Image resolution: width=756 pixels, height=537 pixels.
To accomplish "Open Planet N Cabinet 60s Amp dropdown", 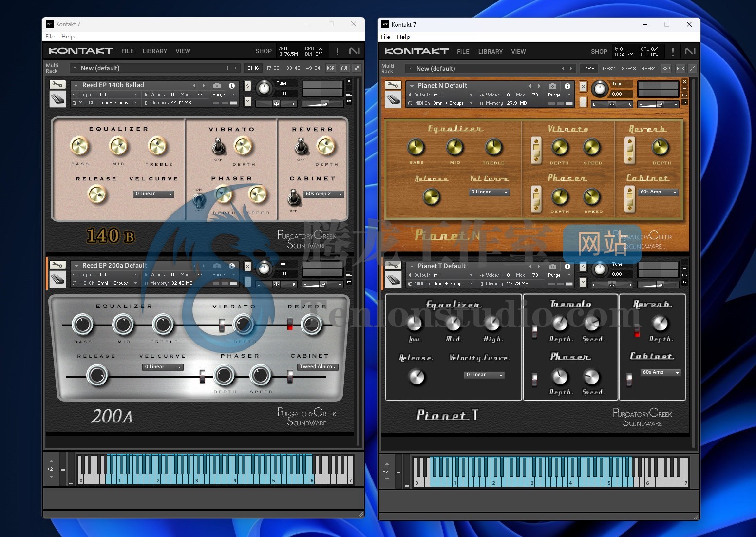I will 659,192.
